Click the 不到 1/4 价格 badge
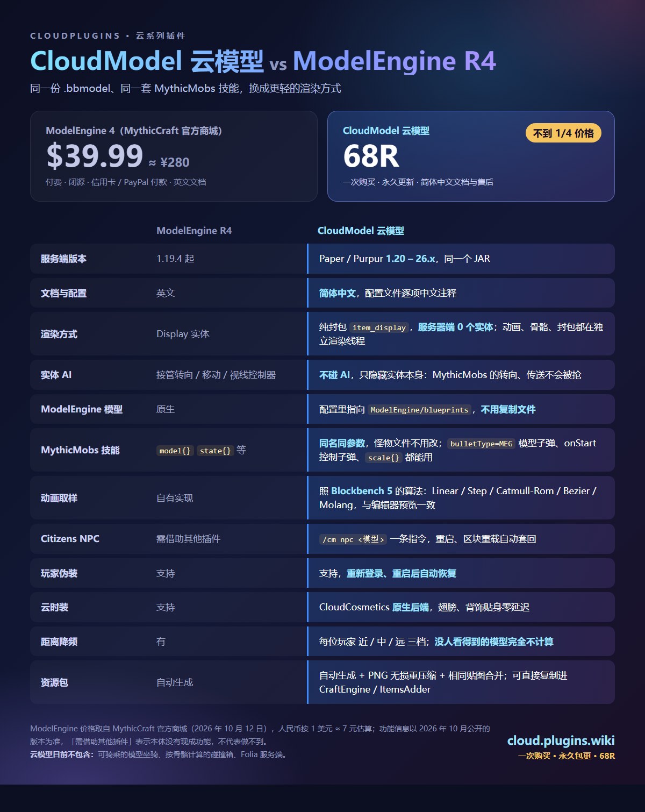The width and height of the screenshot is (645, 812). click(563, 133)
